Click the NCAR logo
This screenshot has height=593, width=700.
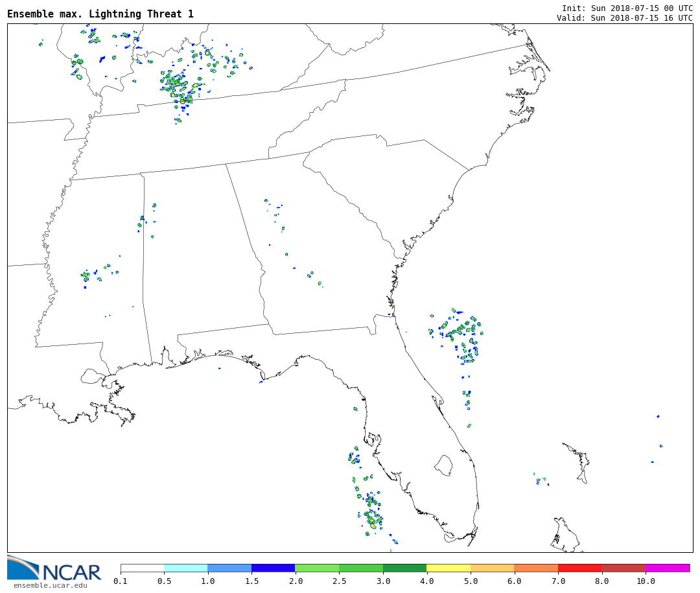54,568
